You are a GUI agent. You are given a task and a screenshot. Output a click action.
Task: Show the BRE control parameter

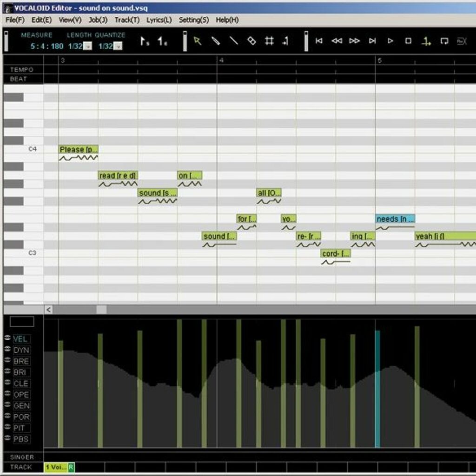(21, 361)
